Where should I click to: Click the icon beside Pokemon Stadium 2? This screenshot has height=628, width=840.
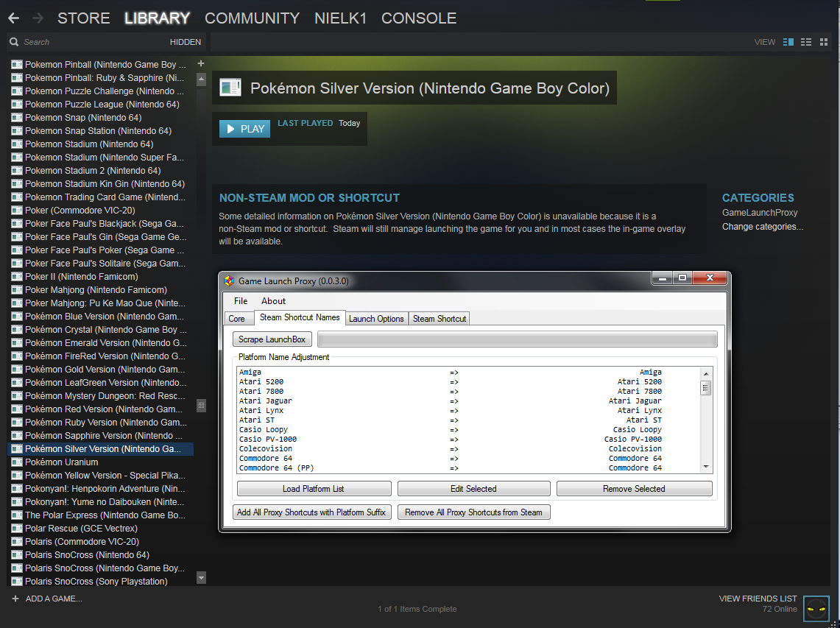[x=17, y=170]
